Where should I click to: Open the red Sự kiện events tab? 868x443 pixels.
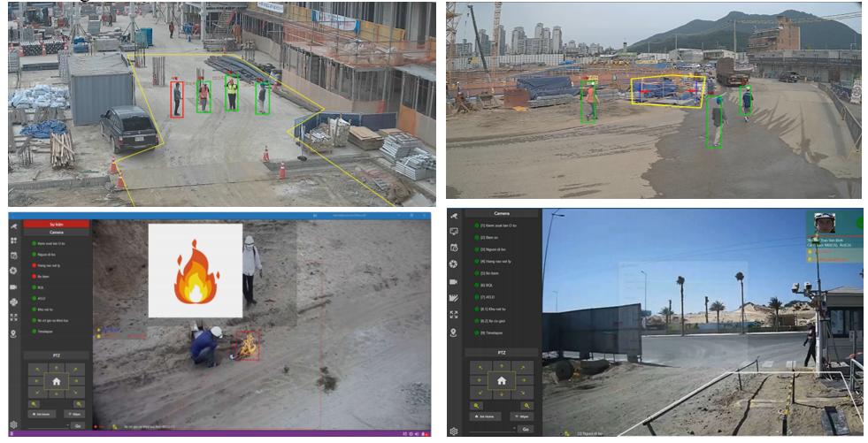[56, 224]
